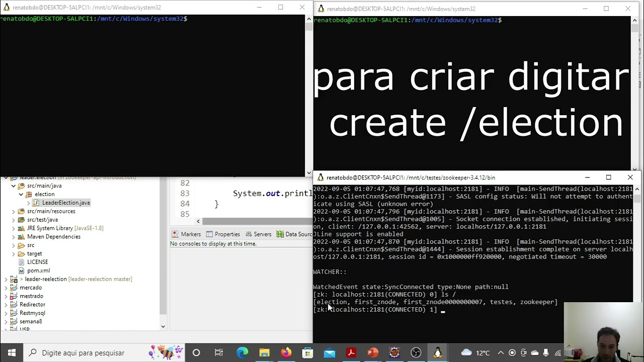
Task: Click the src/test/java folder icon
Action: coord(22,220)
